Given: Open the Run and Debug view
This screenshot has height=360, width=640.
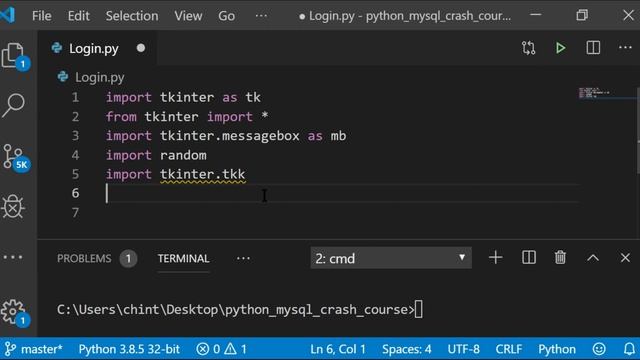Looking at the screenshot, I should click(x=13, y=207).
